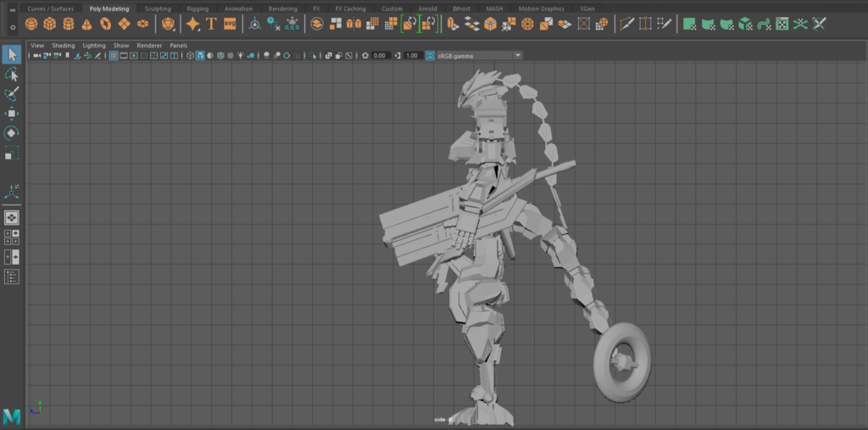
Task: Switch to the Curves / Surfaces shelf tab
Action: tap(50, 8)
